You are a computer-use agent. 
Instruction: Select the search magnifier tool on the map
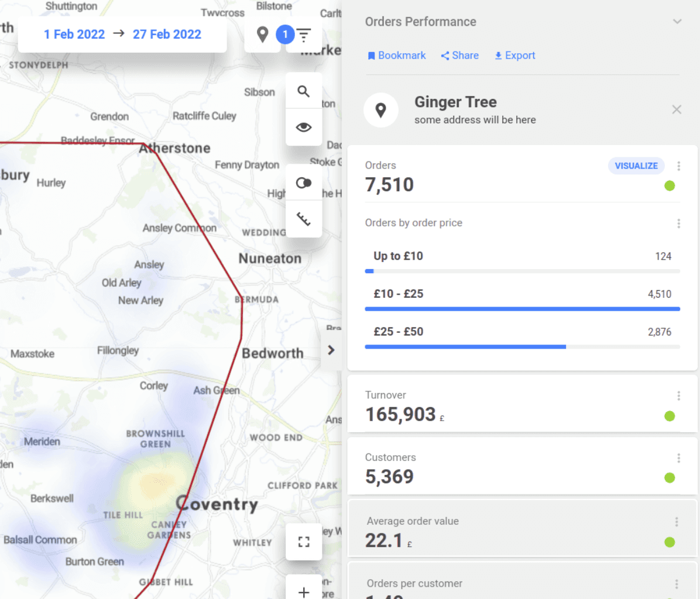click(x=303, y=91)
